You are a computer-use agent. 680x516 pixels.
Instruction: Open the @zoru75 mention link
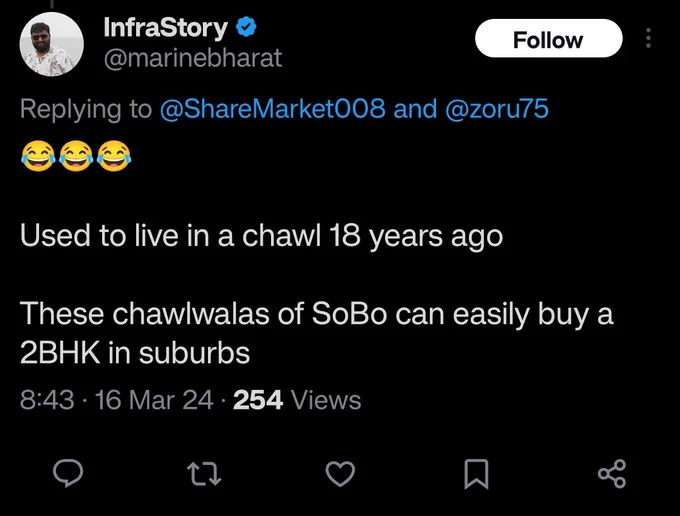pyautogui.click(x=497, y=108)
